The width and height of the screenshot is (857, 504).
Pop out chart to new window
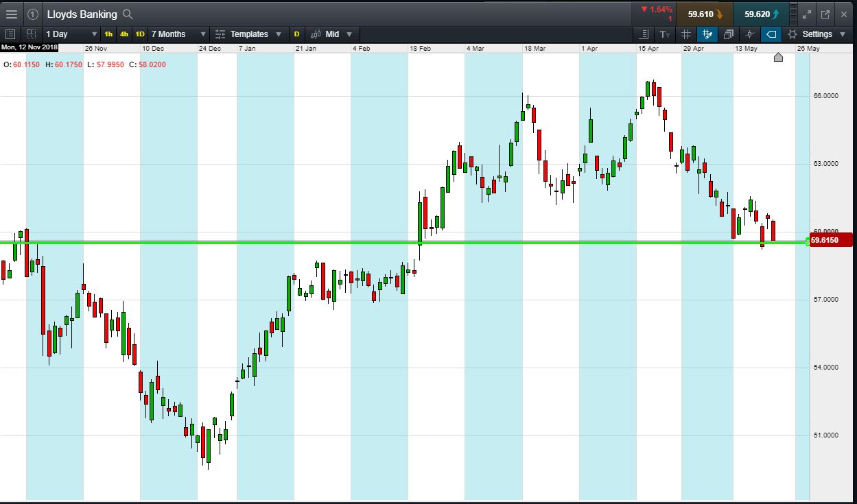[x=825, y=14]
